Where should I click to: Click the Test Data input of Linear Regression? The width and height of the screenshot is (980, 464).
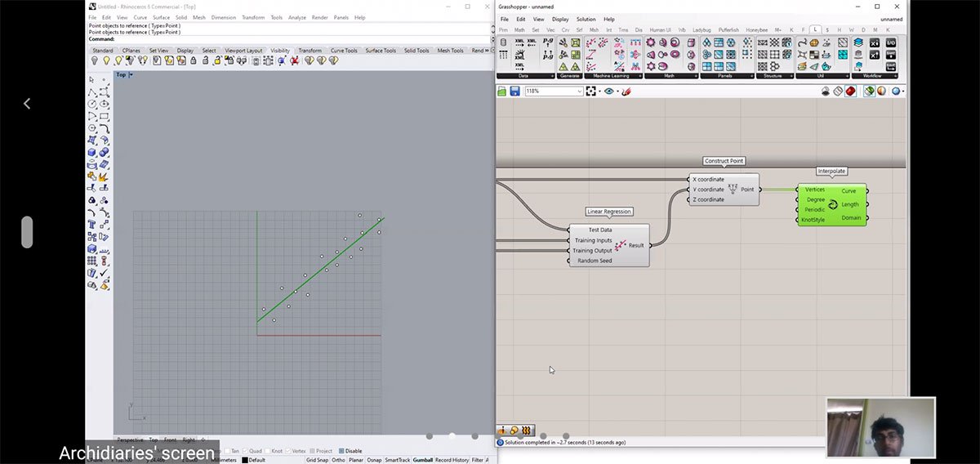tap(599, 230)
